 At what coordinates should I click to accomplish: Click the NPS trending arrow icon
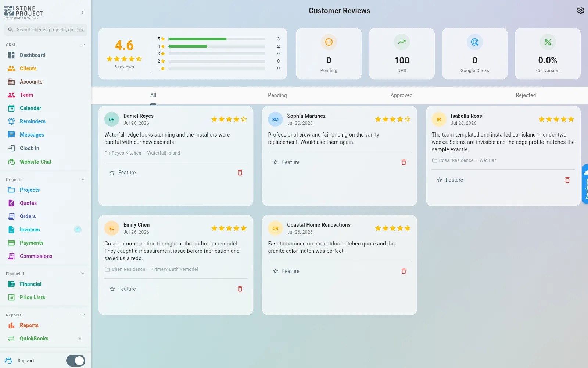(x=402, y=42)
